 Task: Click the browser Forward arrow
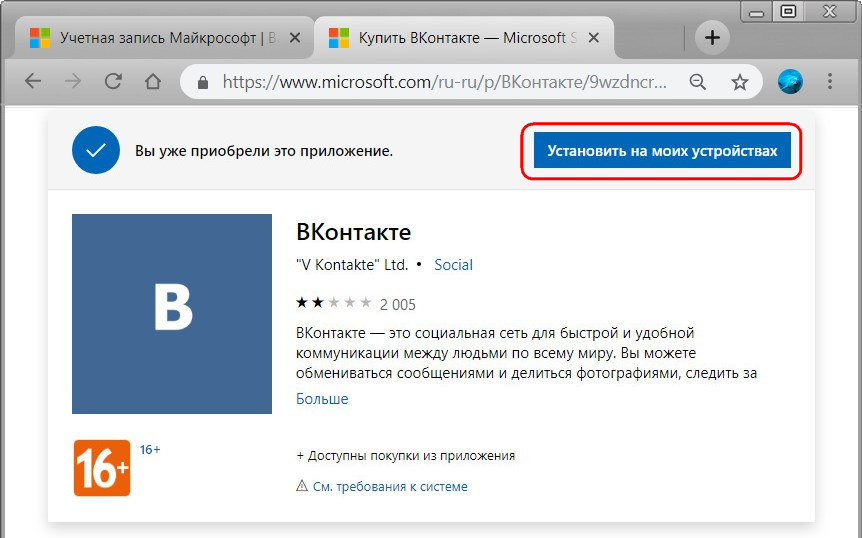click(x=73, y=82)
